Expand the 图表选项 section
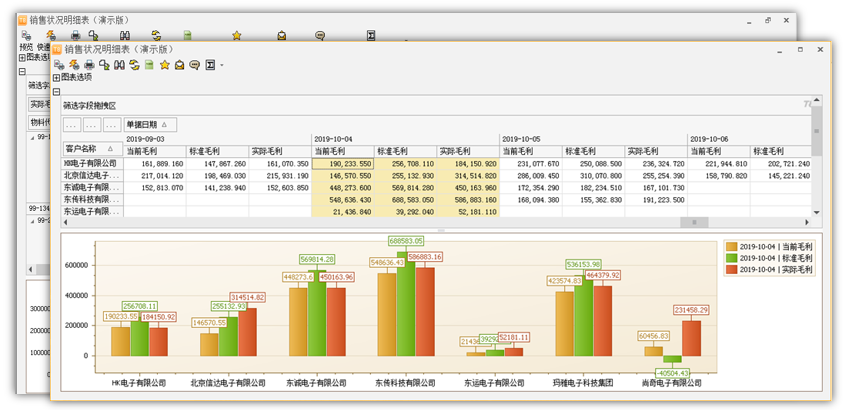The height and width of the screenshot is (410, 844). [57, 77]
